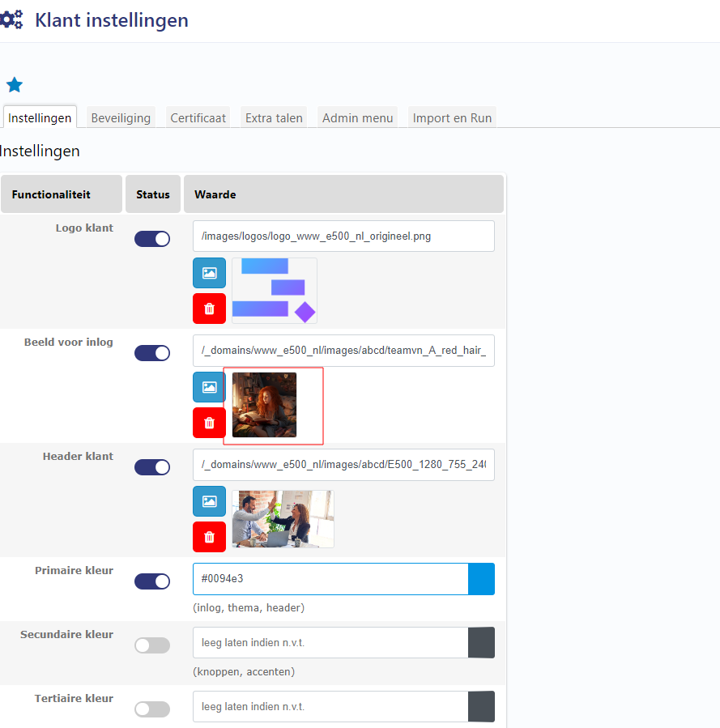The height and width of the screenshot is (728, 720).
Task: Open the Secundaire kleur dark color swatch
Action: click(x=481, y=643)
